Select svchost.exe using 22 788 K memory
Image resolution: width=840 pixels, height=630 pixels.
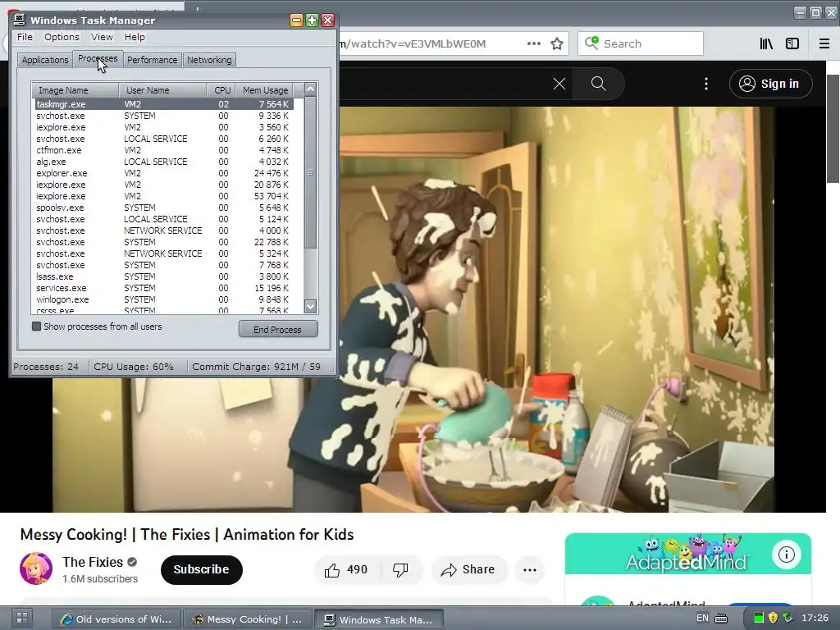tap(163, 242)
